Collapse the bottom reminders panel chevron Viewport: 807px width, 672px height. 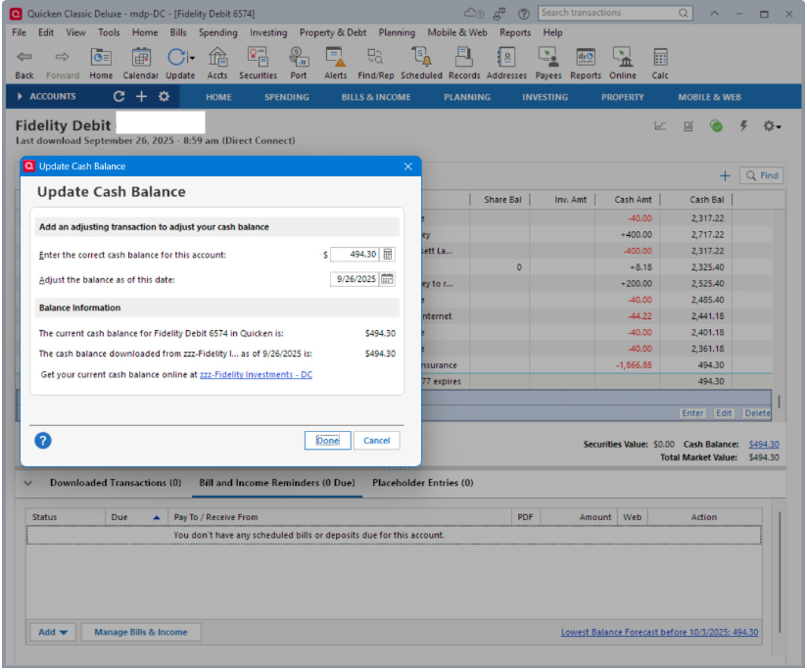tap(28, 484)
